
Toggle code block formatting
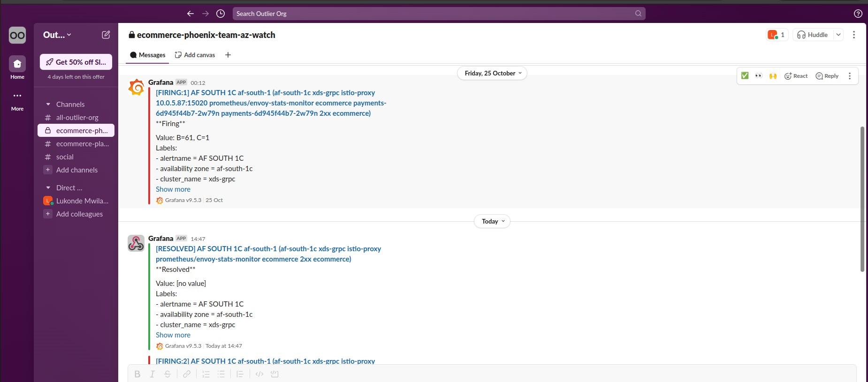275,374
